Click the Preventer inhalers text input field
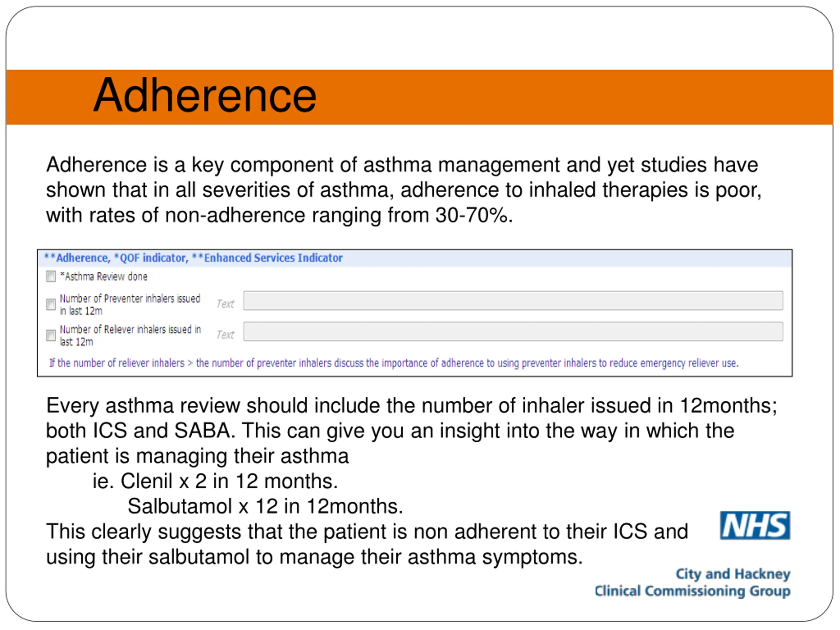The width and height of the screenshot is (840, 630). [x=513, y=301]
